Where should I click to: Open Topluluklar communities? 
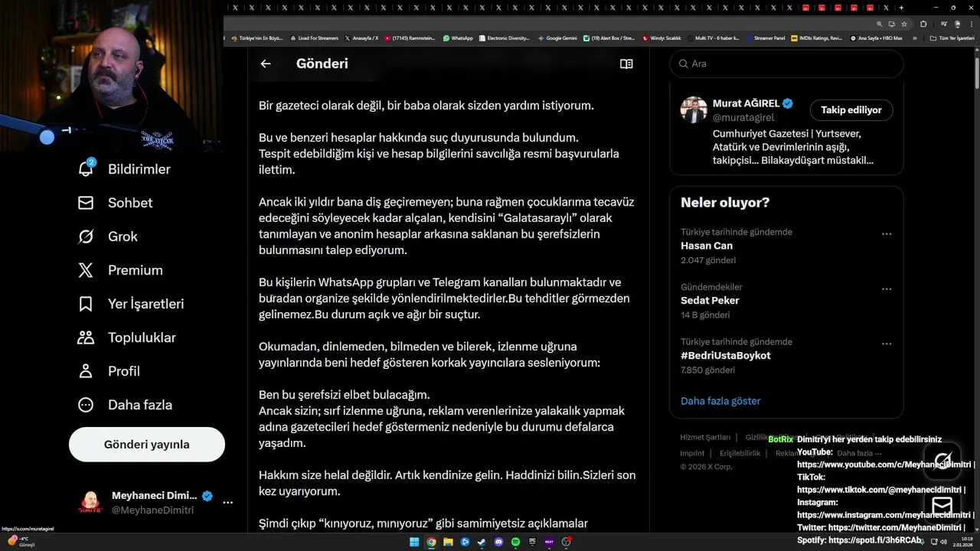click(126, 337)
